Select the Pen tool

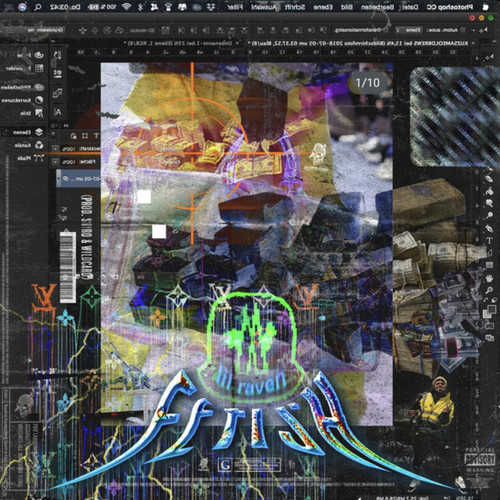(489, 228)
